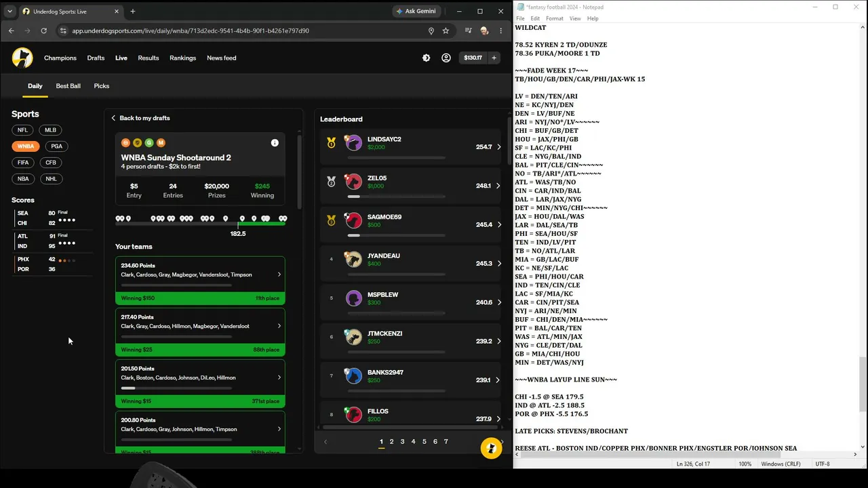Toggle the WNBA sport filter
Image resolution: width=868 pixels, height=488 pixels.
[x=26, y=146]
